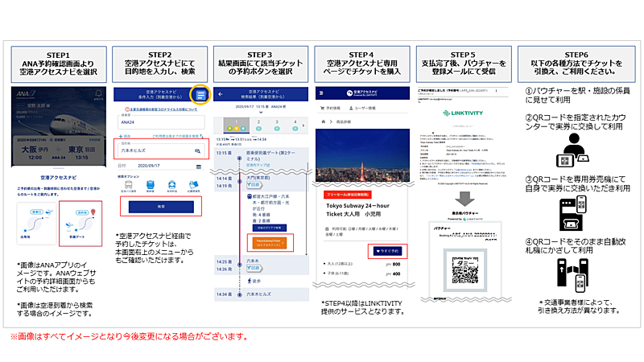Image resolution: width=644 pixels, height=362 pixels.
Task: Open the COVID-19 transport notice link
Action: click(161, 109)
